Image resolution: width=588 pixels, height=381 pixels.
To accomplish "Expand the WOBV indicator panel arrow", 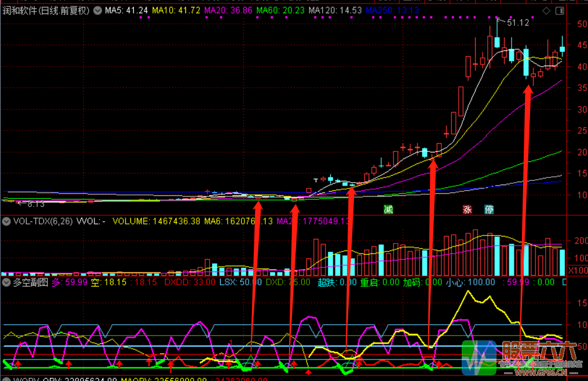I will [x=6, y=379].
